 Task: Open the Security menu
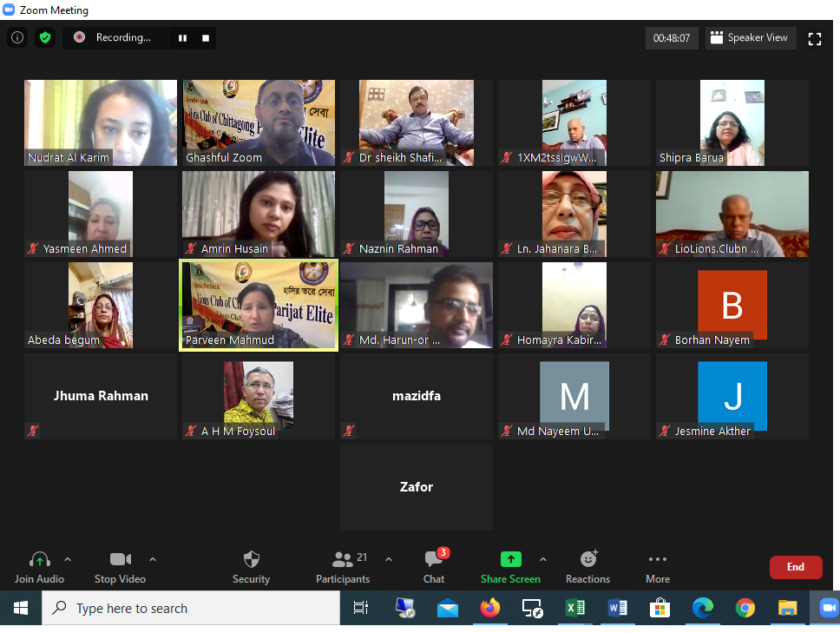(x=251, y=565)
